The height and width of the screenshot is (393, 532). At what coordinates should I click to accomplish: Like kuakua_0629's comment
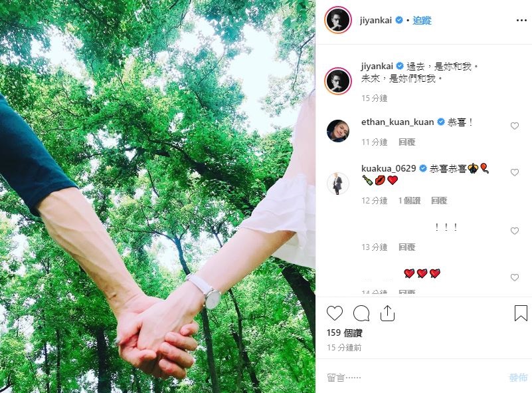point(515,172)
